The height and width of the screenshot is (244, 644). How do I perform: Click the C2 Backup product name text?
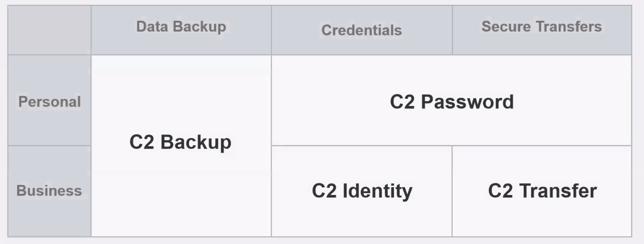coord(180,142)
